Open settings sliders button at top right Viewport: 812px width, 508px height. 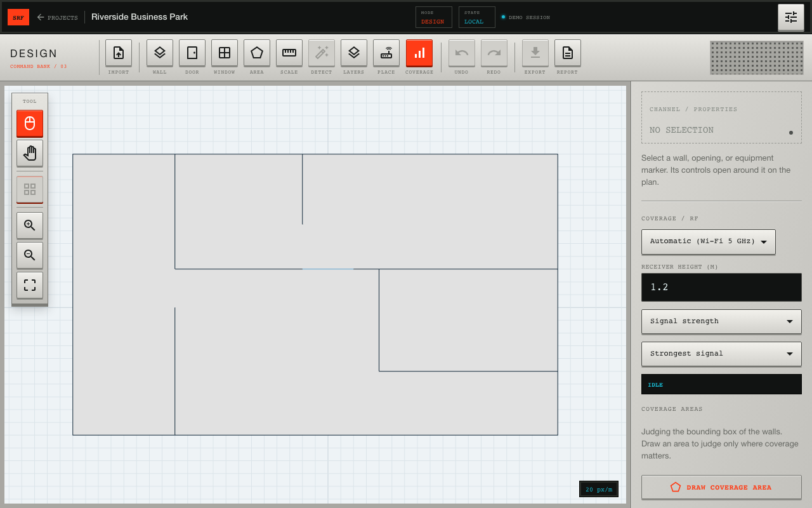[x=791, y=17]
